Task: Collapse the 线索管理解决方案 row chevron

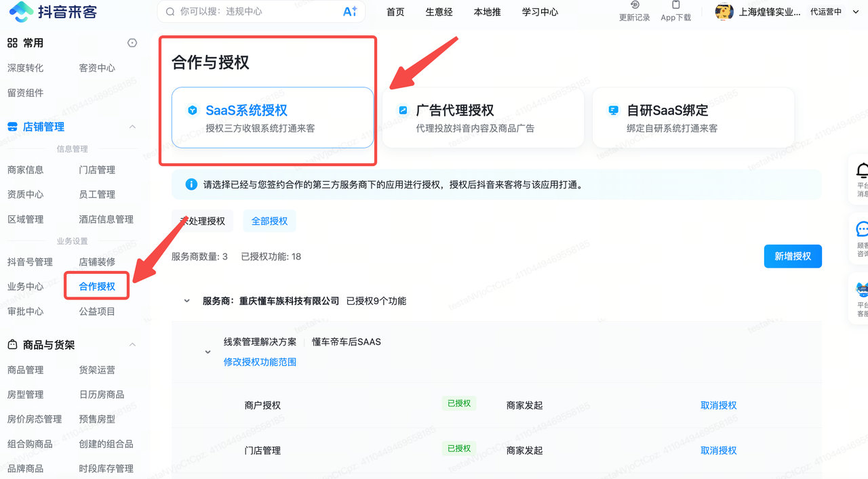Action: pos(208,352)
